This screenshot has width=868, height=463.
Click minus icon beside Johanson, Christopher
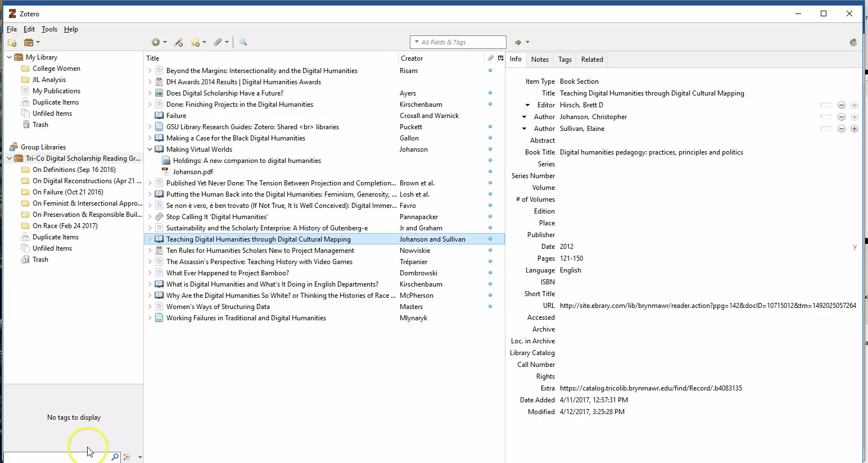tap(842, 117)
